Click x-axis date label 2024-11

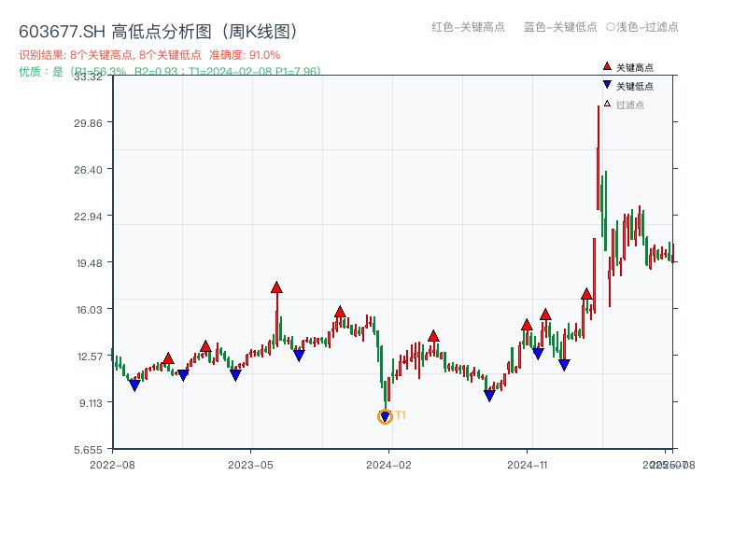[527, 465]
